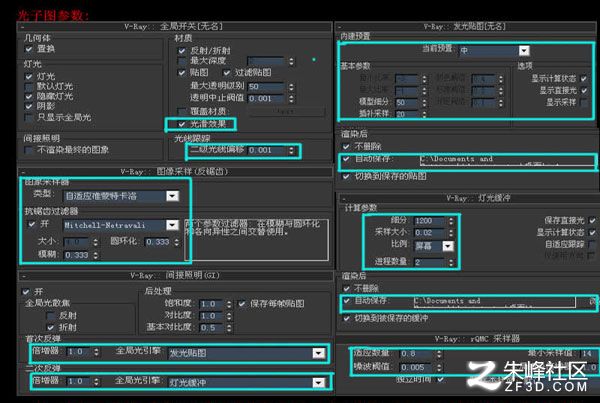Toggle the 显示直接光 checkbox
Viewport: 600px width, 403px height.
(x=584, y=91)
